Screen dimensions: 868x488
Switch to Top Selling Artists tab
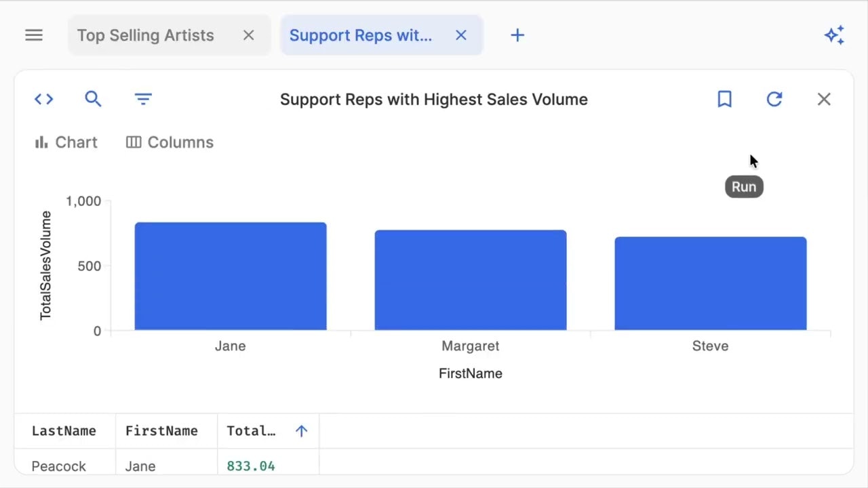146,35
